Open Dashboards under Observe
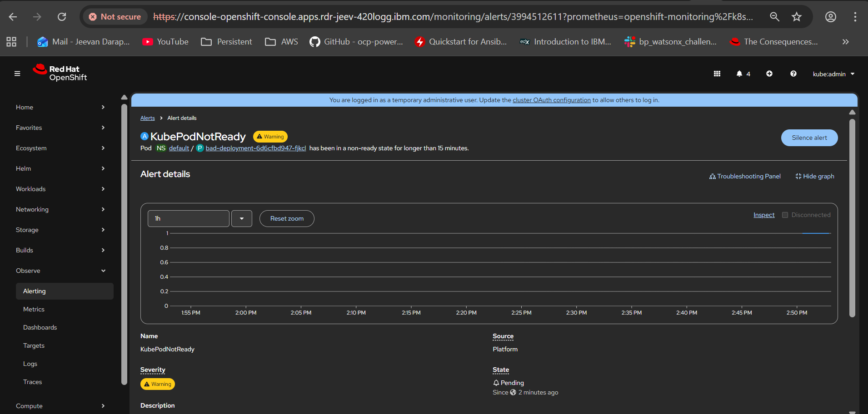 tap(40, 327)
